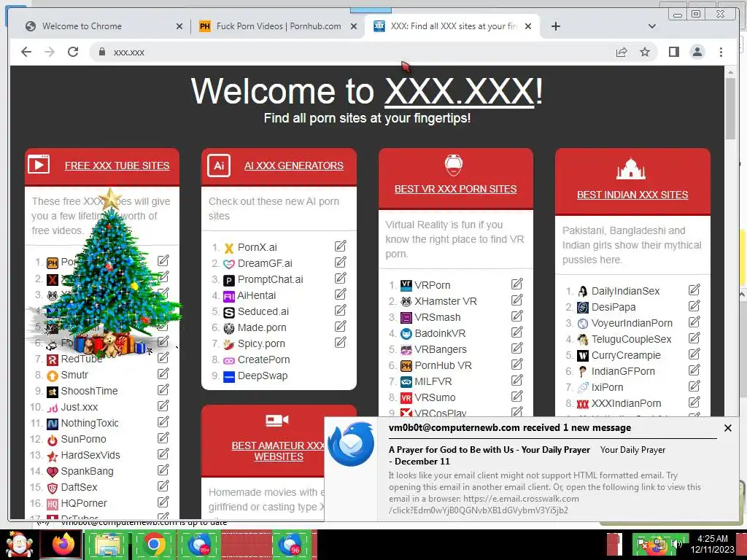747x560 pixels.
Task: Click the edit icon next to NothingToxic
Action: click(163, 422)
